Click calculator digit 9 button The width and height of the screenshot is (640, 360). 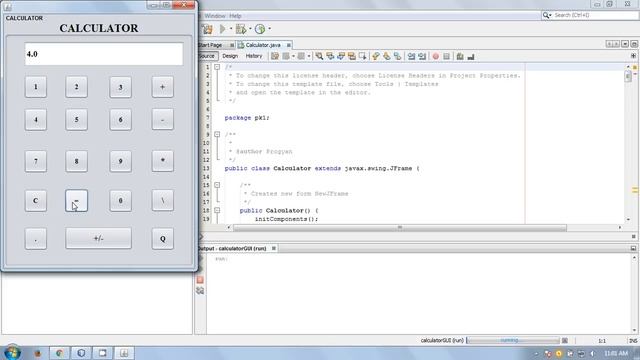tap(120, 161)
